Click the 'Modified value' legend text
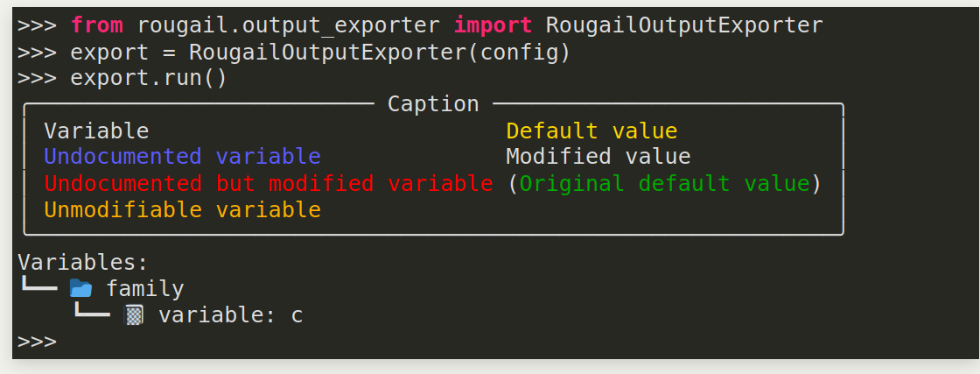Screen dimensions: 980x374 [x=598, y=157]
